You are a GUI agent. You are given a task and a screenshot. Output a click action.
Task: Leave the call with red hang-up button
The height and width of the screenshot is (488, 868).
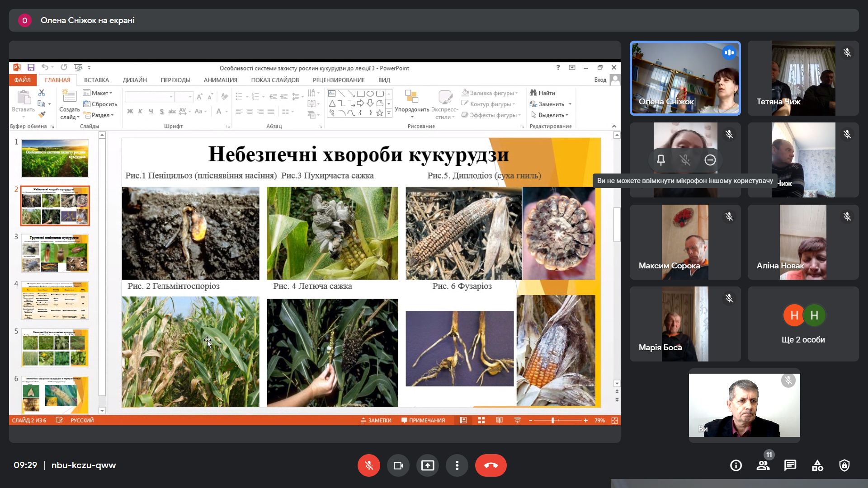pos(491,465)
